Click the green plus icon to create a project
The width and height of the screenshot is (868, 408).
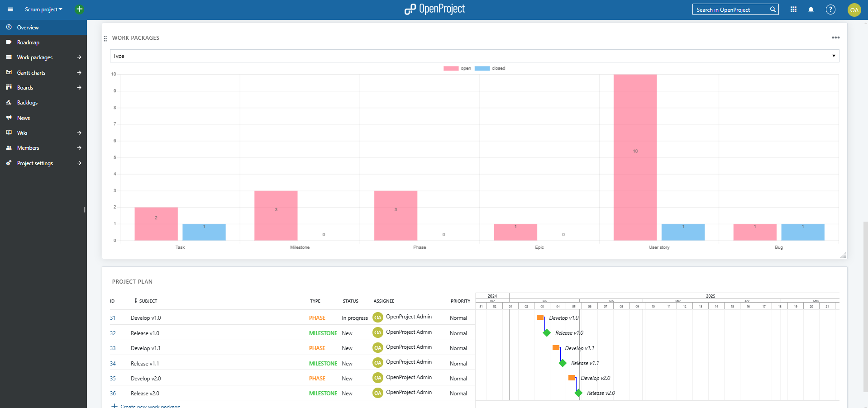click(79, 9)
